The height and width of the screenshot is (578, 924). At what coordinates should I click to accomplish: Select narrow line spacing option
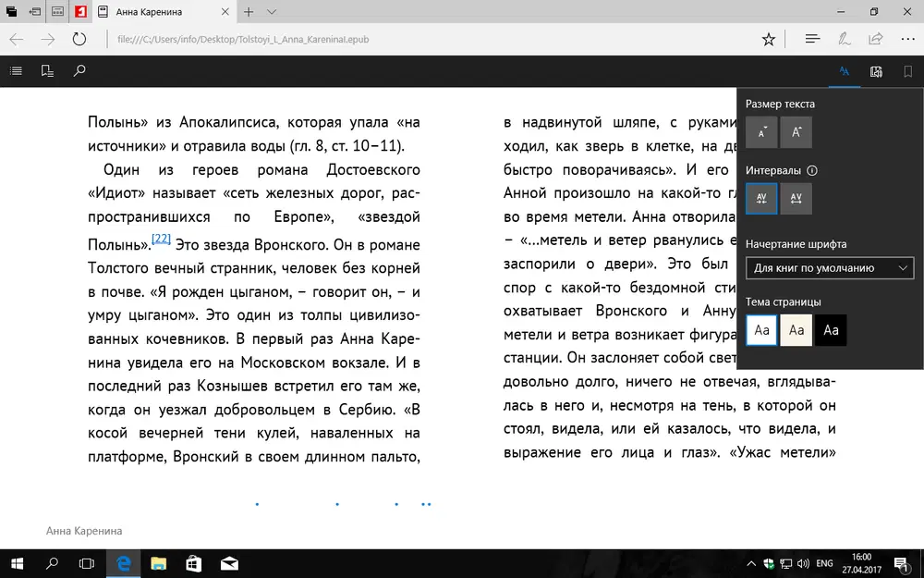coord(760,198)
